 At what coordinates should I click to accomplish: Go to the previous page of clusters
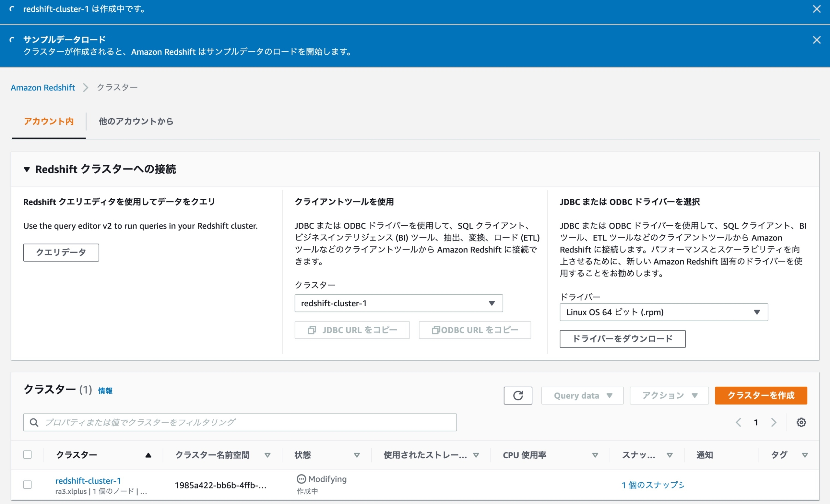coord(738,422)
